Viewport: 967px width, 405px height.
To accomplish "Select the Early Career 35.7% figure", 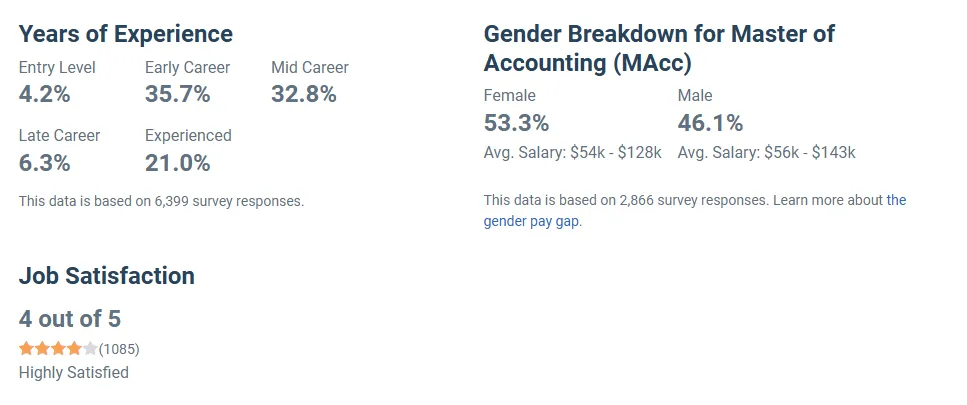I will (x=177, y=95).
